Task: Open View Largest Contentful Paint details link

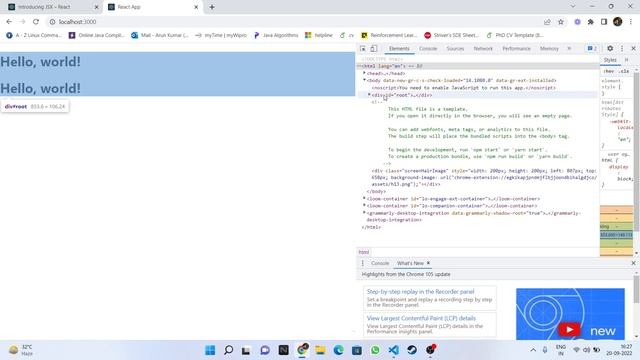Action: tap(421, 318)
